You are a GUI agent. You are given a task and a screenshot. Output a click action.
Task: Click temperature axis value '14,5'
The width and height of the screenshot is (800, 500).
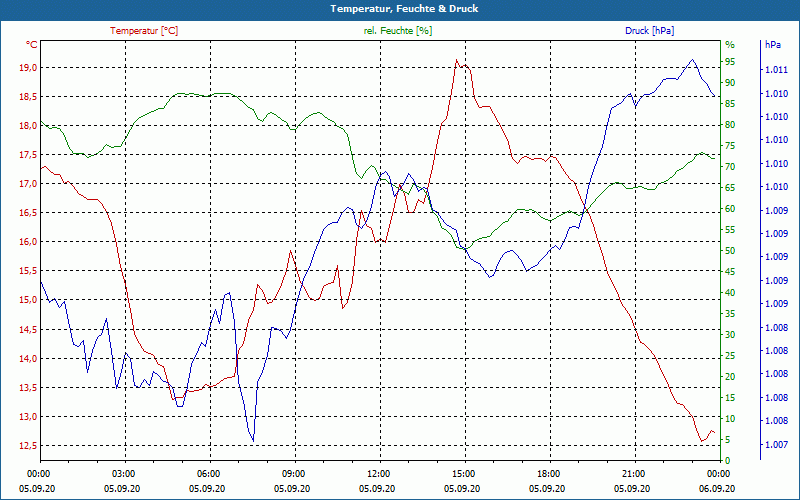coord(28,329)
